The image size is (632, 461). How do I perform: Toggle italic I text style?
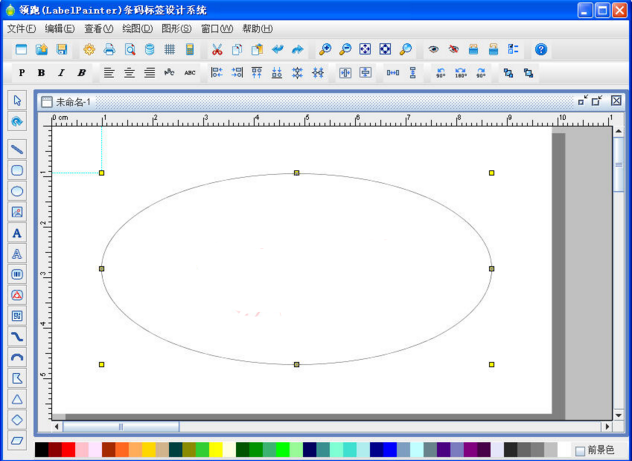[61, 73]
